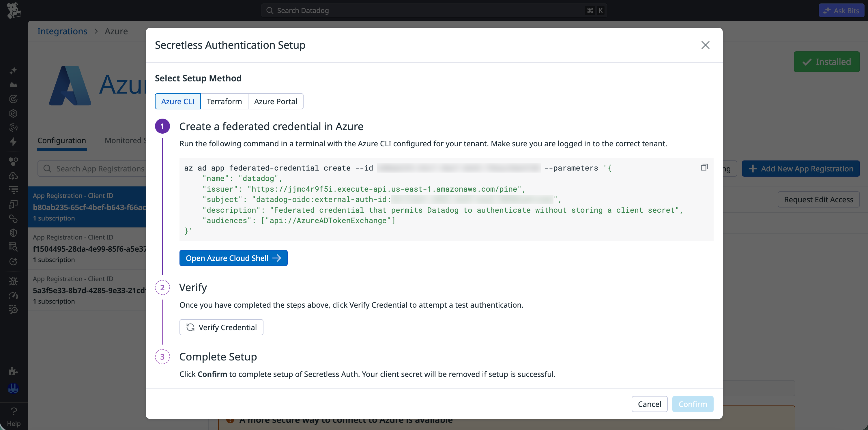This screenshot has height=430, width=868.
Task: Close the Secretless Authentication Setup dialog
Action: click(x=705, y=45)
